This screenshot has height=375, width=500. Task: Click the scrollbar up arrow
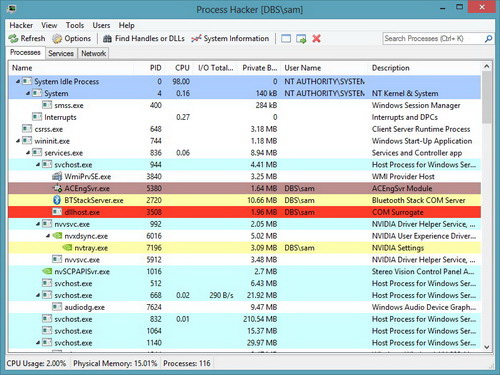487,66
